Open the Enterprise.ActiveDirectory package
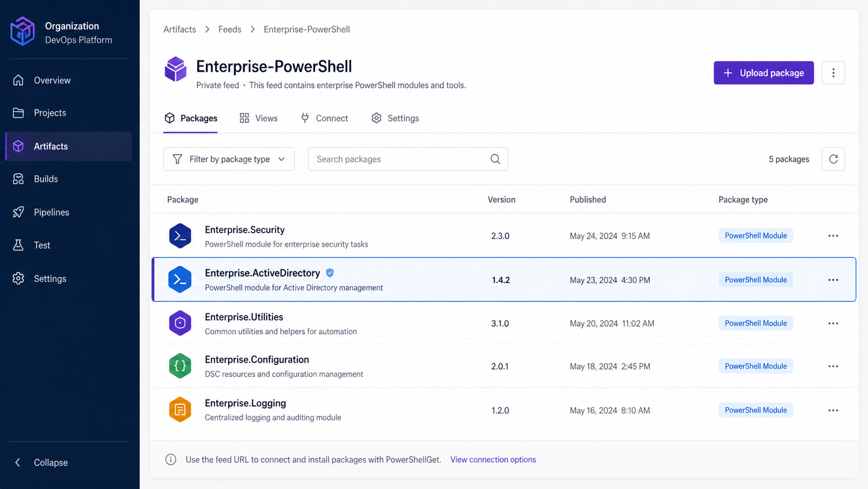The height and width of the screenshot is (489, 868). (x=262, y=273)
